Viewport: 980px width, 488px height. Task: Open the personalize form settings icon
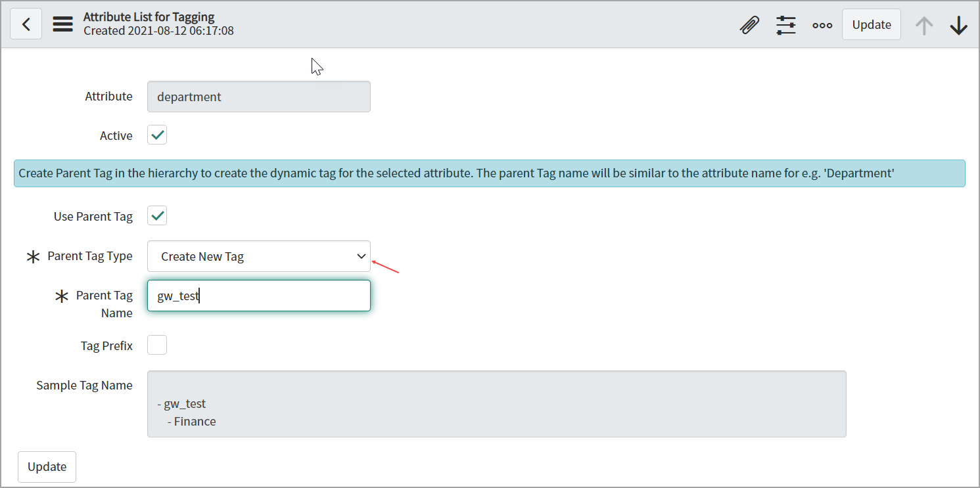point(785,24)
